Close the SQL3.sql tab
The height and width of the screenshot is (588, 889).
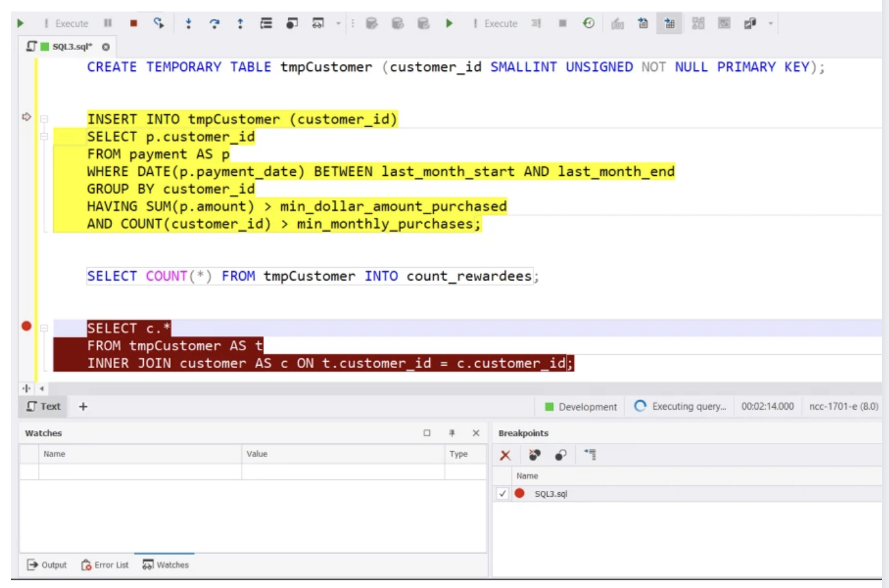pyautogui.click(x=106, y=47)
